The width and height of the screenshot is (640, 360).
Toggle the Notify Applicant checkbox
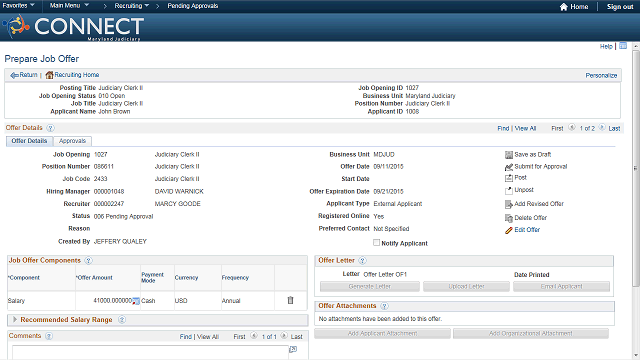[376, 243]
